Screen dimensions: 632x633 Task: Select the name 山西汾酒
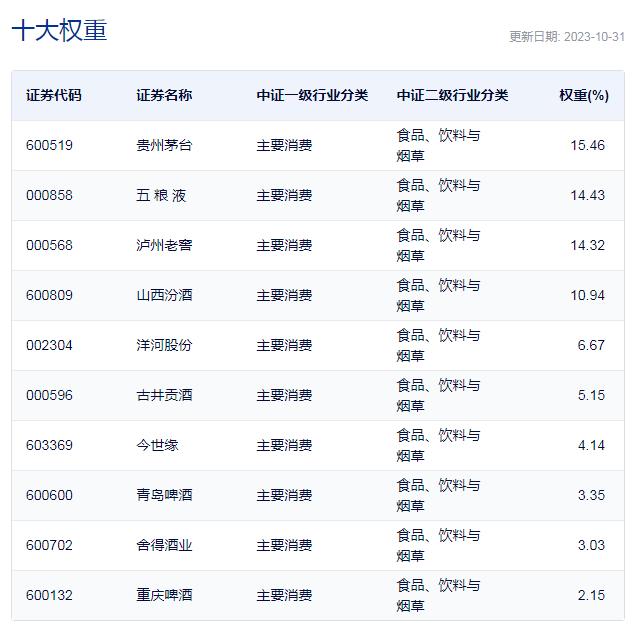pyautogui.click(x=164, y=295)
